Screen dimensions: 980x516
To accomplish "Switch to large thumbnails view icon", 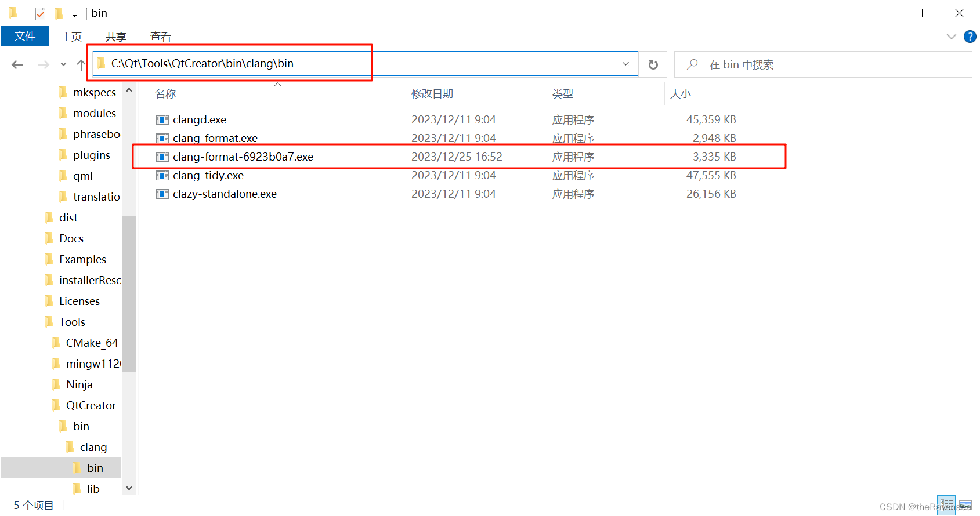I will (x=965, y=505).
